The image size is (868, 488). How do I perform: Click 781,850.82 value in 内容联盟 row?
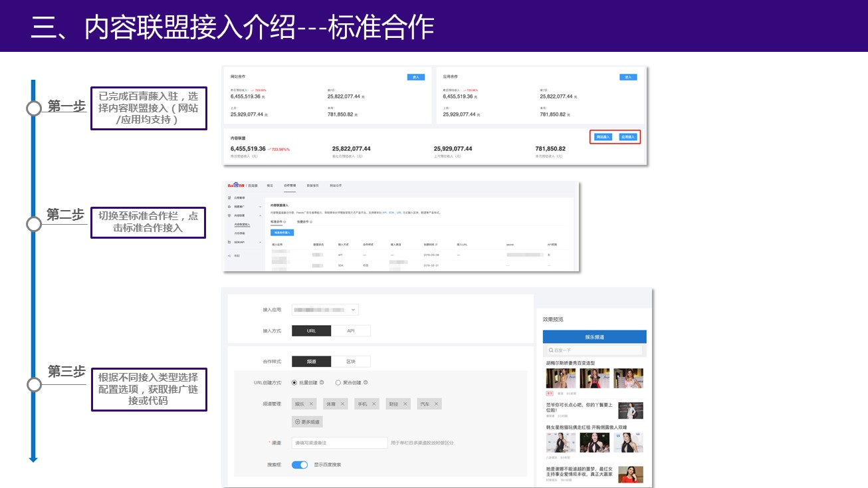(x=550, y=149)
